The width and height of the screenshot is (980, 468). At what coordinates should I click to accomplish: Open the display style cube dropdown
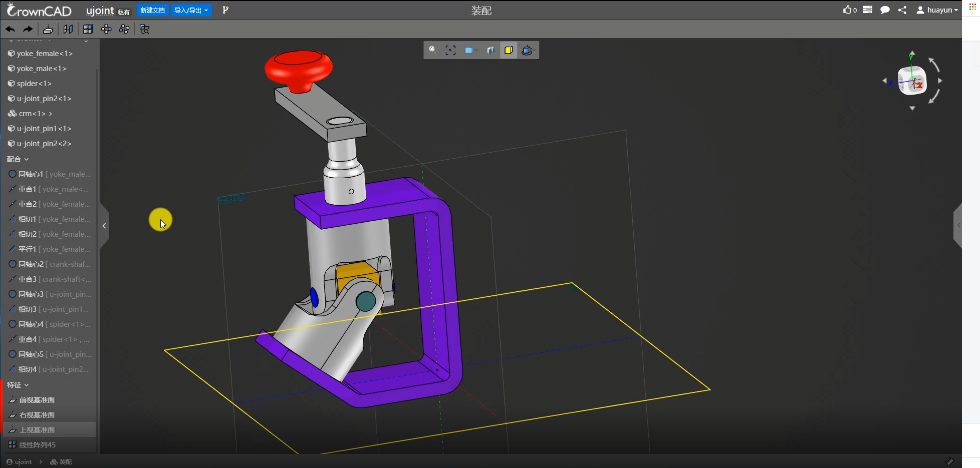(x=470, y=50)
